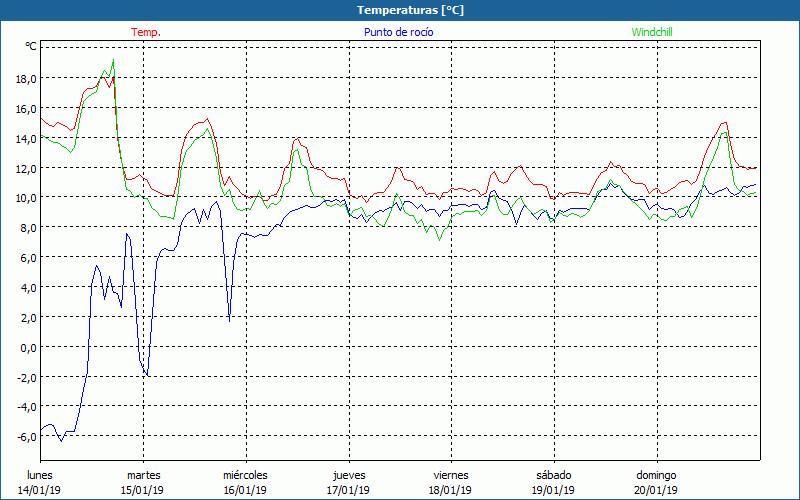The height and width of the screenshot is (500, 800).
Task: Click the green windchill peak near 19°C on lunes
Action: pyautogui.click(x=113, y=60)
